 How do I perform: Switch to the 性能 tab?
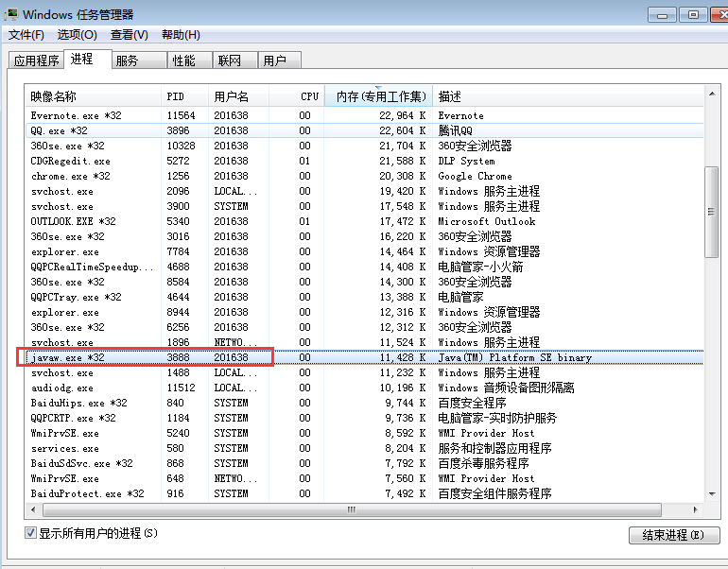[189, 60]
